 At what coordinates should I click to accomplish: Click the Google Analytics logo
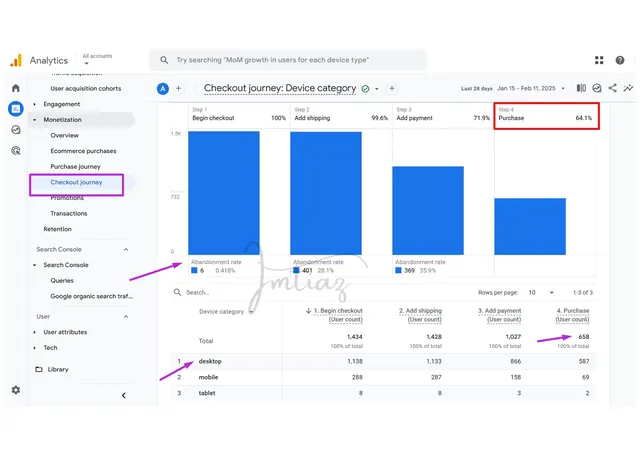[x=16, y=60]
